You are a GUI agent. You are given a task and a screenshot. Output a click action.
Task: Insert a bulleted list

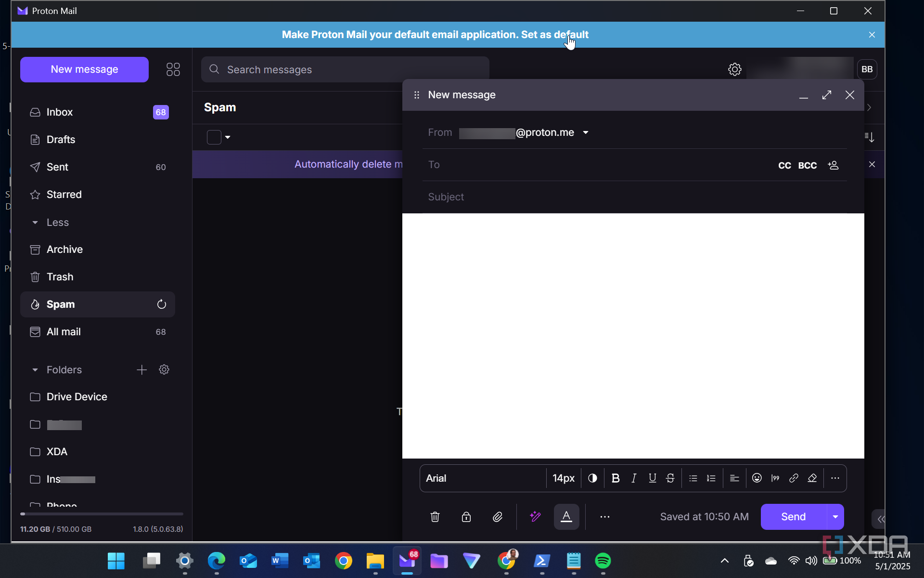[693, 478]
